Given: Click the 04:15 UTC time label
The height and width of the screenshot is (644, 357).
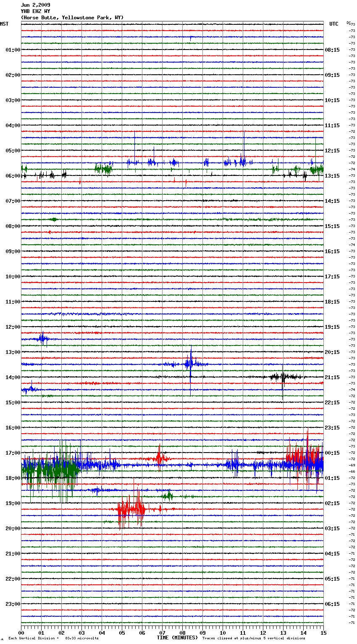Looking at the screenshot, I should tap(332, 554).
